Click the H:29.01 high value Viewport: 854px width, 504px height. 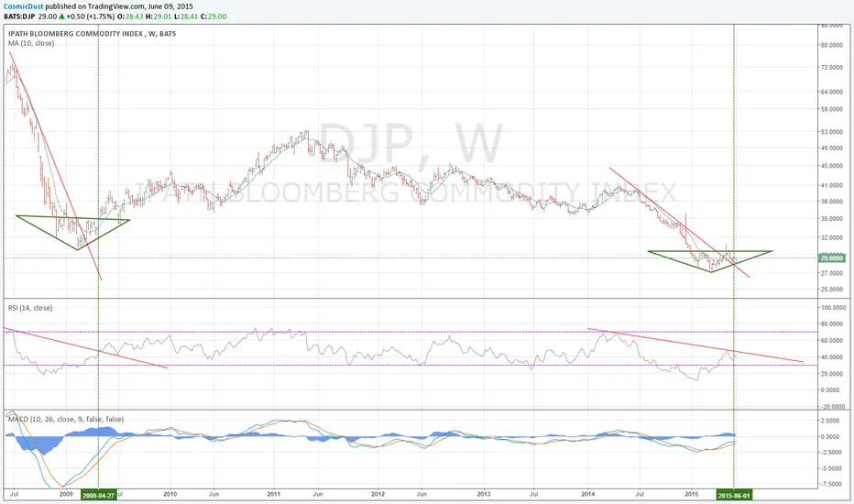click(x=159, y=16)
